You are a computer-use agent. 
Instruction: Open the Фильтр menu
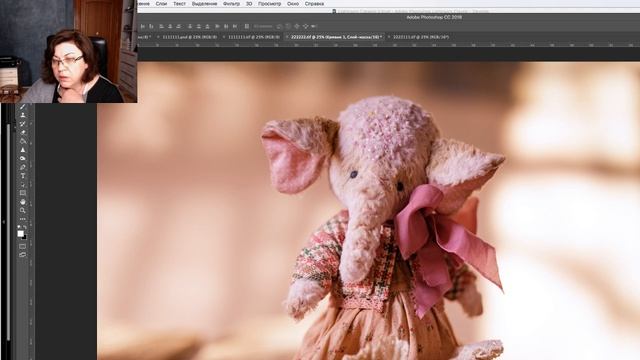(x=231, y=4)
